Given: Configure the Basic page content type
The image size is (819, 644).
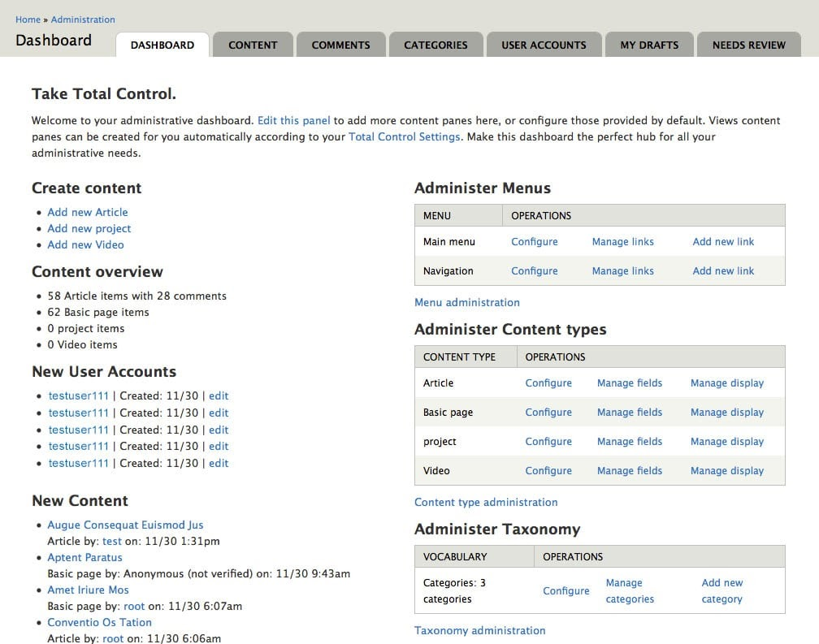Looking at the screenshot, I should click(x=548, y=413).
